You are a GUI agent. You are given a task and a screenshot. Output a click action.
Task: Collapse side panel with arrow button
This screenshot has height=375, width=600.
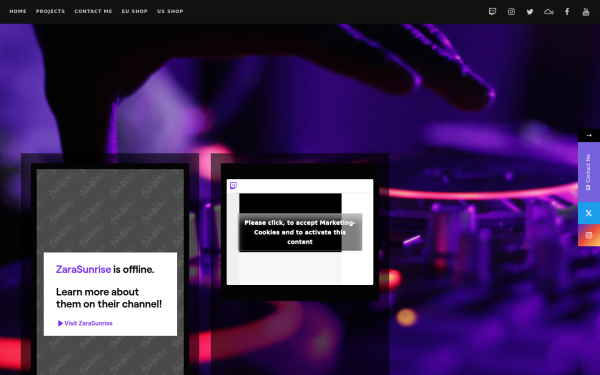click(x=589, y=135)
